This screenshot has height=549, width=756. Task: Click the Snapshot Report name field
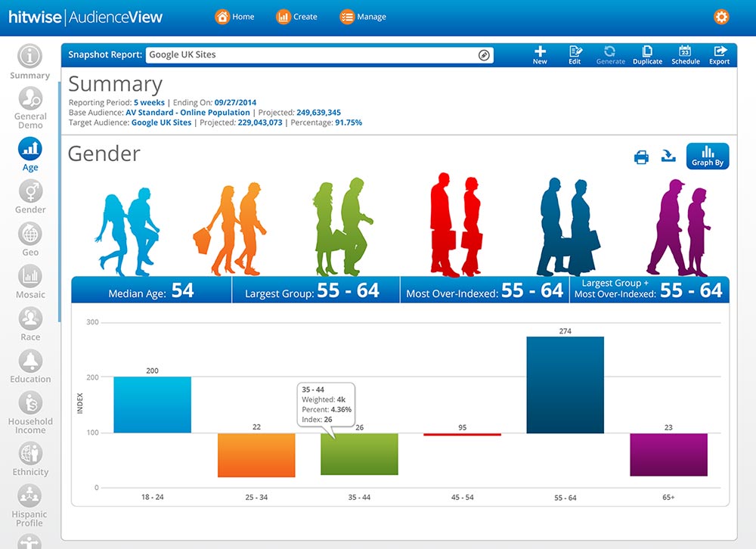[319, 55]
